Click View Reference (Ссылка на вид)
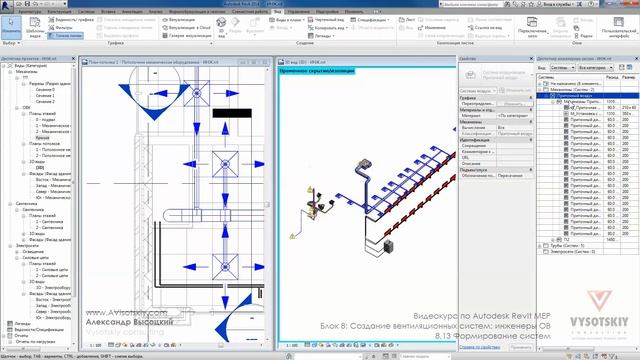The height and width of the screenshot is (360, 640). [485, 28]
